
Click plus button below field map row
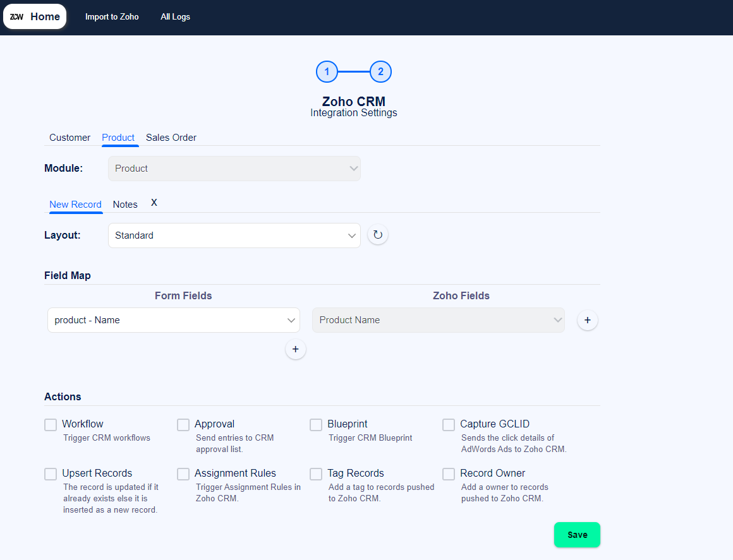[x=296, y=349]
